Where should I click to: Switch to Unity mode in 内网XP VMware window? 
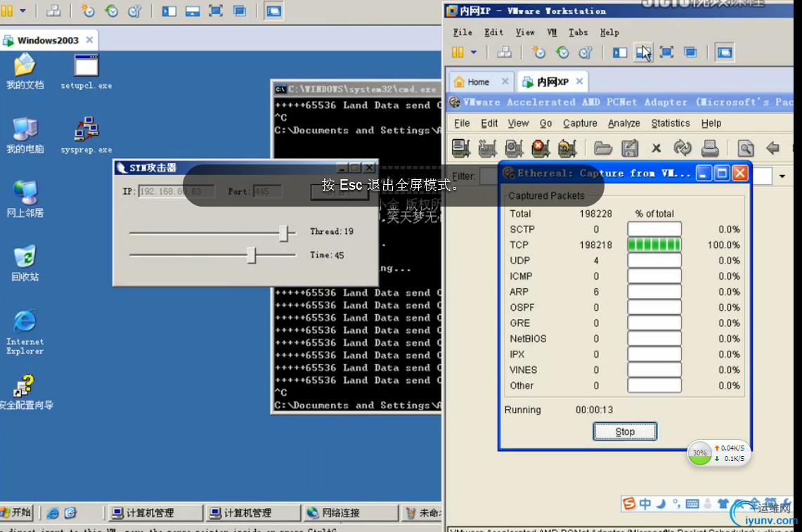coord(690,52)
